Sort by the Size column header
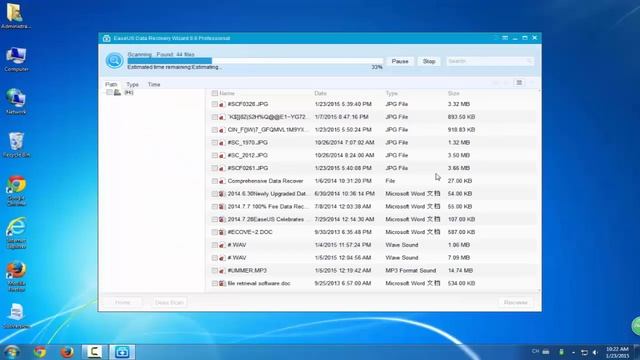Image resolution: width=640 pixels, height=360 pixels. click(453, 93)
